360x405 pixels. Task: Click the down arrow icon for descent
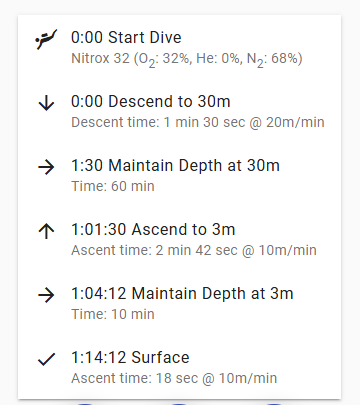46,103
